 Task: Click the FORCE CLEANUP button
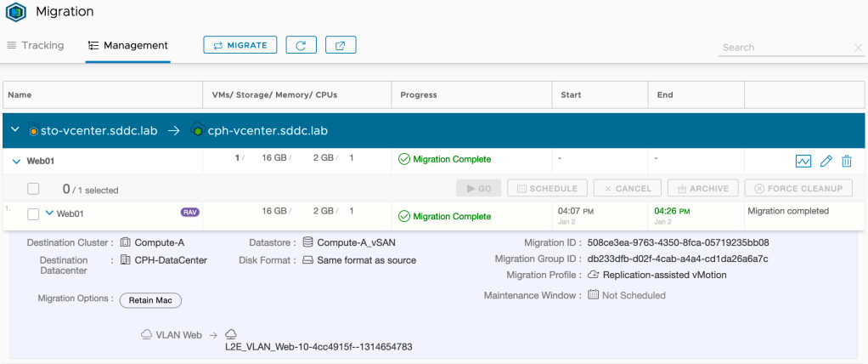coord(798,189)
